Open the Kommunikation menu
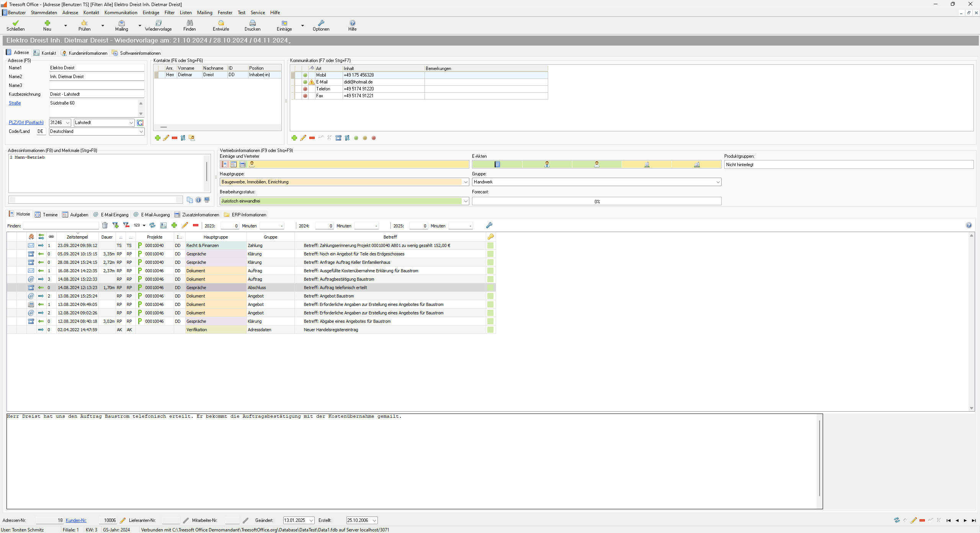 point(121,13)
